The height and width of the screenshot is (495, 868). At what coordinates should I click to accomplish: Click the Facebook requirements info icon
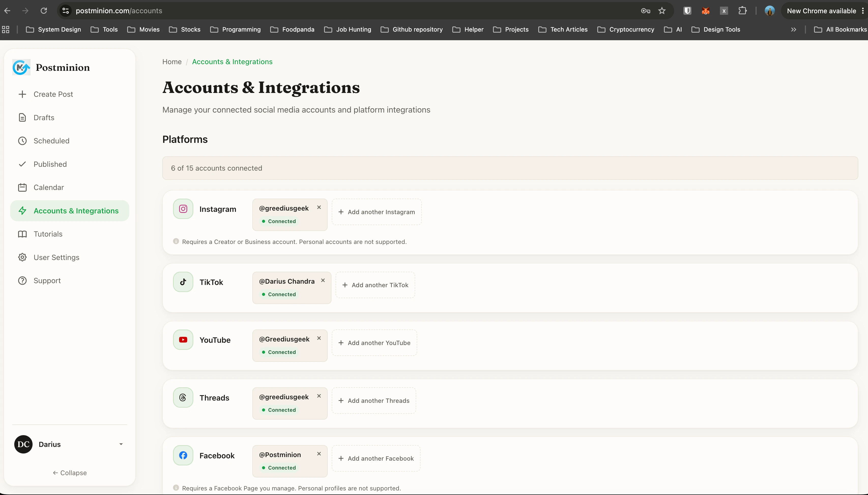[x=176, y=488]
